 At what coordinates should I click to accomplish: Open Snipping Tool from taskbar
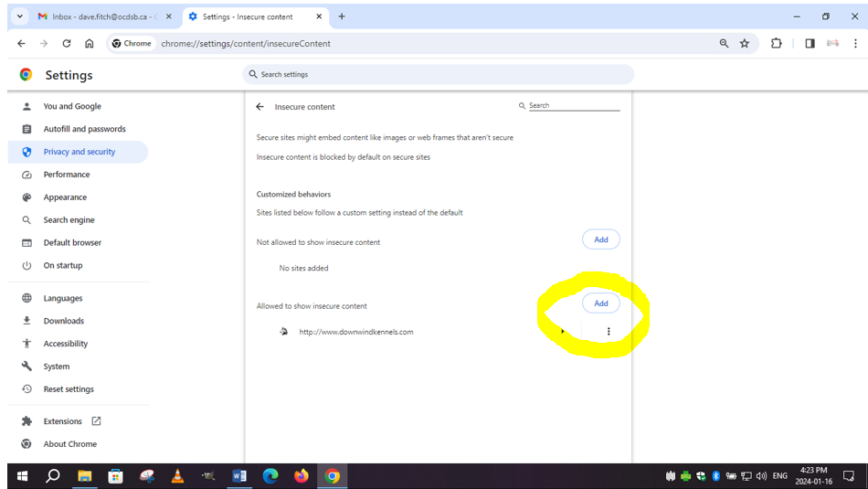(147, 475)
